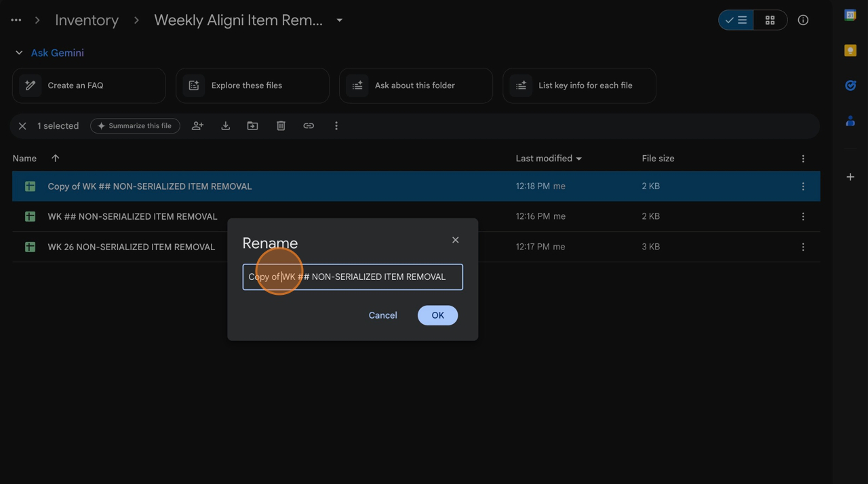Click the trash icon to delete file

coord(281,126)
